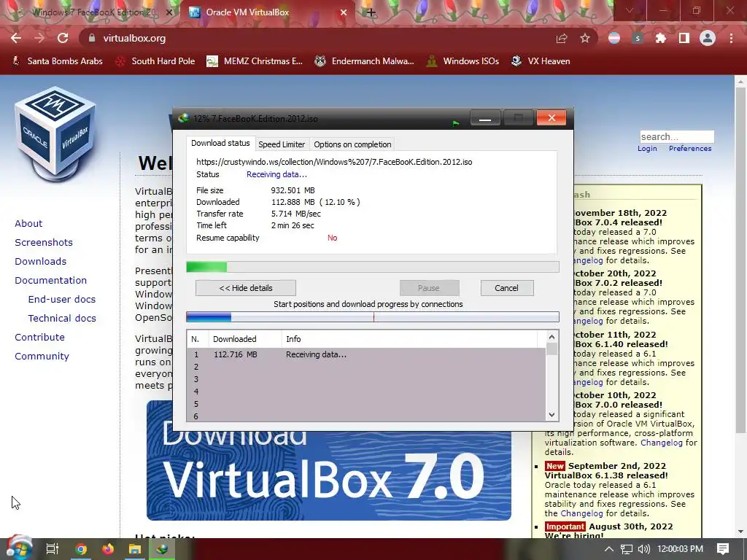
Task: Open the Chrome three-dot menu
Action: [x=731, y=38]
